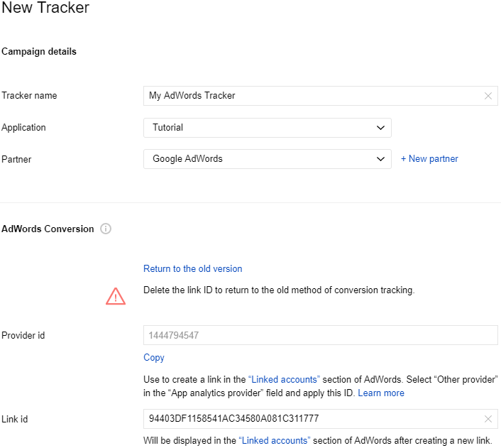
Task: Focus the Tracker name input field
Action: point(312,96)
